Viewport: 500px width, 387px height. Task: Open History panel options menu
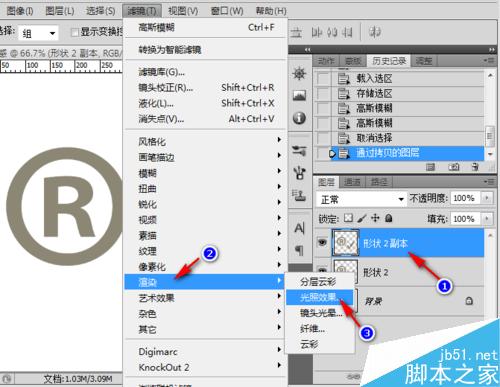(489, 61)
